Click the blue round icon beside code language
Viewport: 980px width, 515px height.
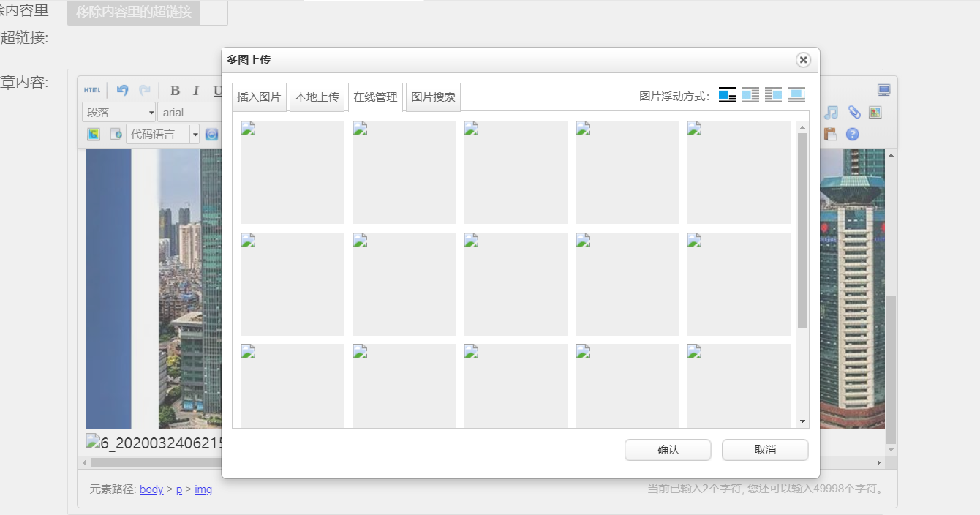pos(211,134)
